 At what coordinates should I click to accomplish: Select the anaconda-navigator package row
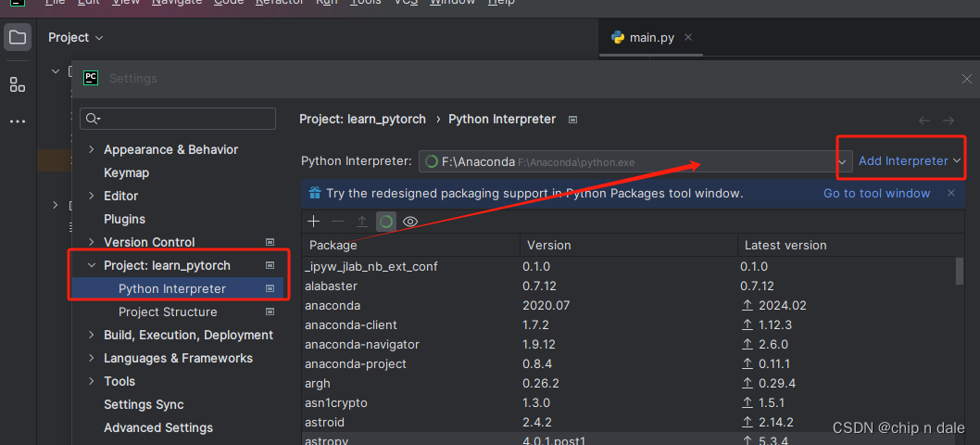[628, 344]
